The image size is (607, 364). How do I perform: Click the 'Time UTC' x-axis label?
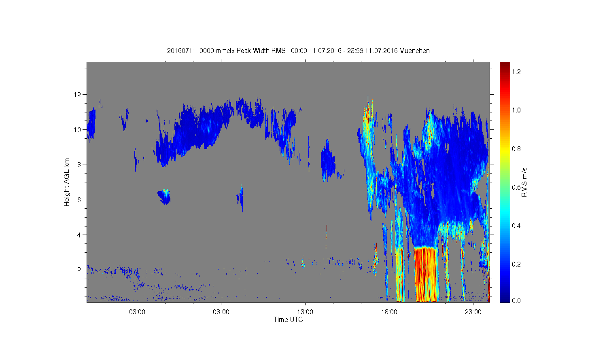click(x=288, y=320)
